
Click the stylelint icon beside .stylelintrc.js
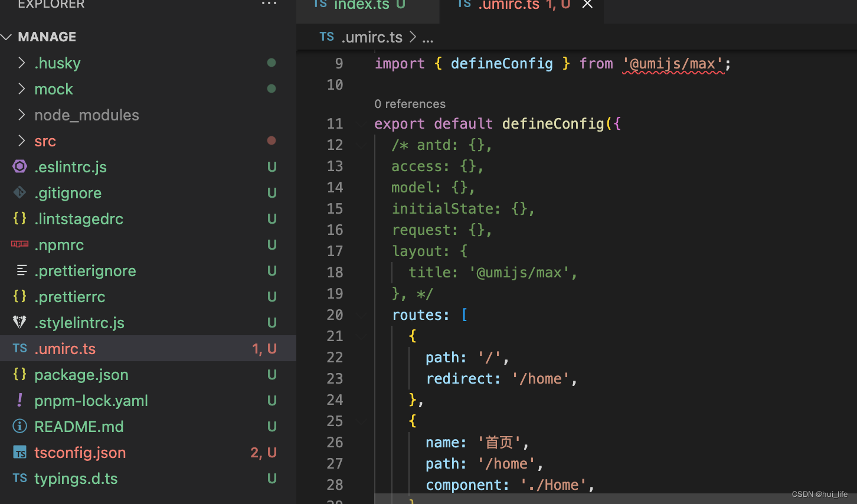pyautogui.click(x=19, y=322)
